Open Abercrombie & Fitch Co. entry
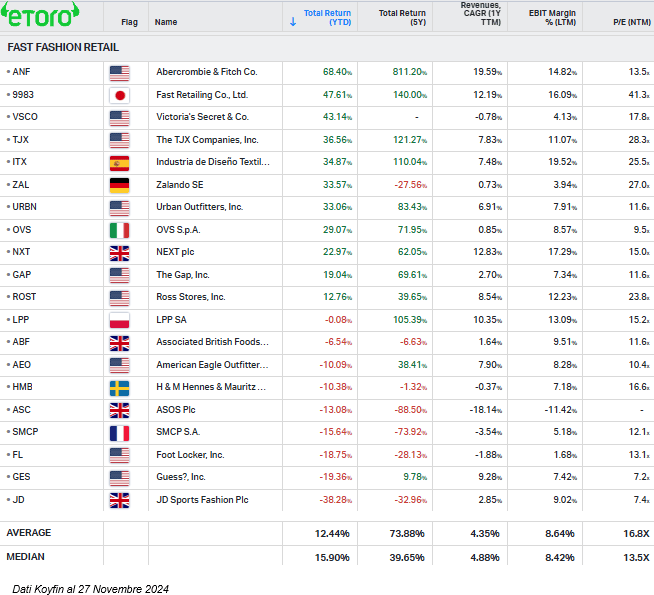 [x=207, y=72]
